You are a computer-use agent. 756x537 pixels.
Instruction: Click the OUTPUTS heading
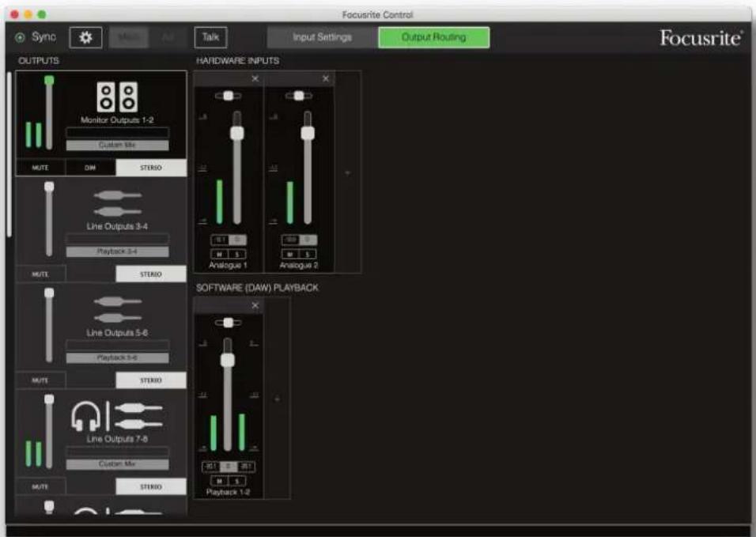pos(39,61)
